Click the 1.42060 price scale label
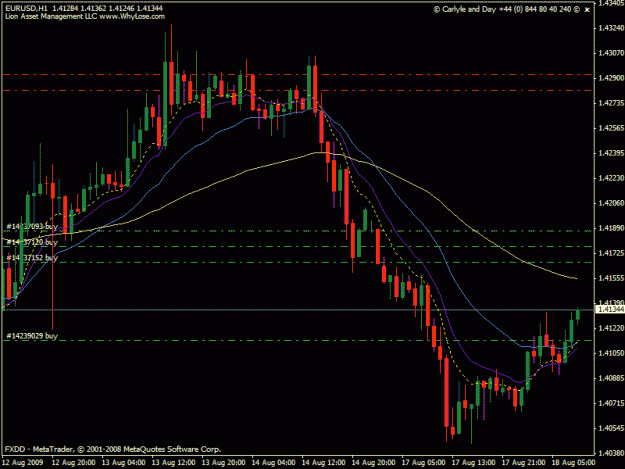The height and width of the screenshot is (469, 625). (x=611, y=203)
